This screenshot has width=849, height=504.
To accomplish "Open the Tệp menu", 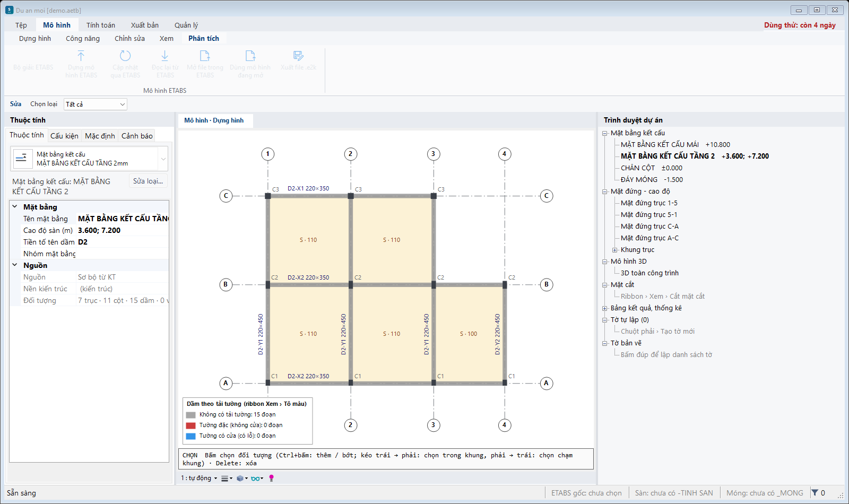I will [21, 25].
